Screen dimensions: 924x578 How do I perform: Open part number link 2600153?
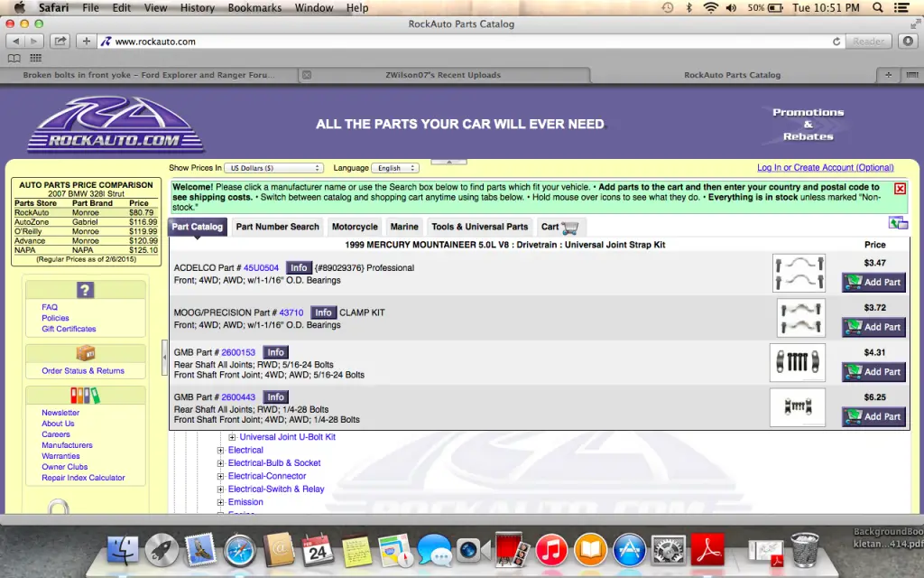click(238, 353)
